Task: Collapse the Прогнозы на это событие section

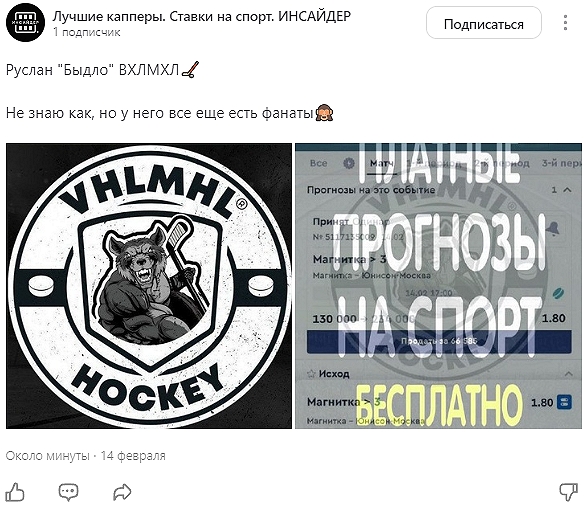Action: point(567,190)
